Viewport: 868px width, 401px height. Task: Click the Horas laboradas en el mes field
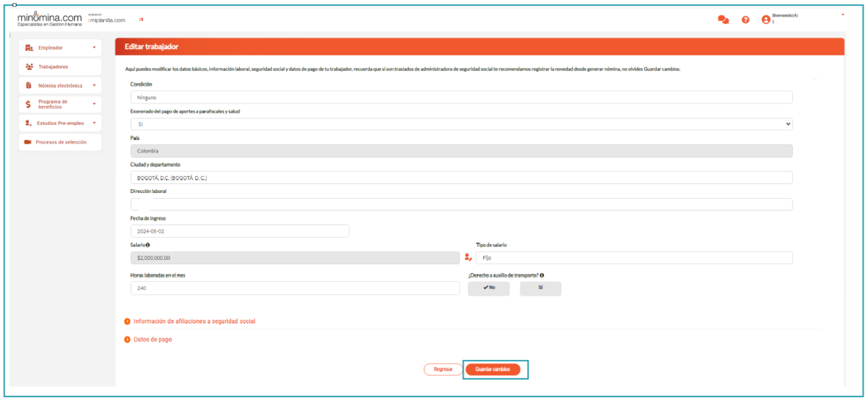[x=295, y=288]
